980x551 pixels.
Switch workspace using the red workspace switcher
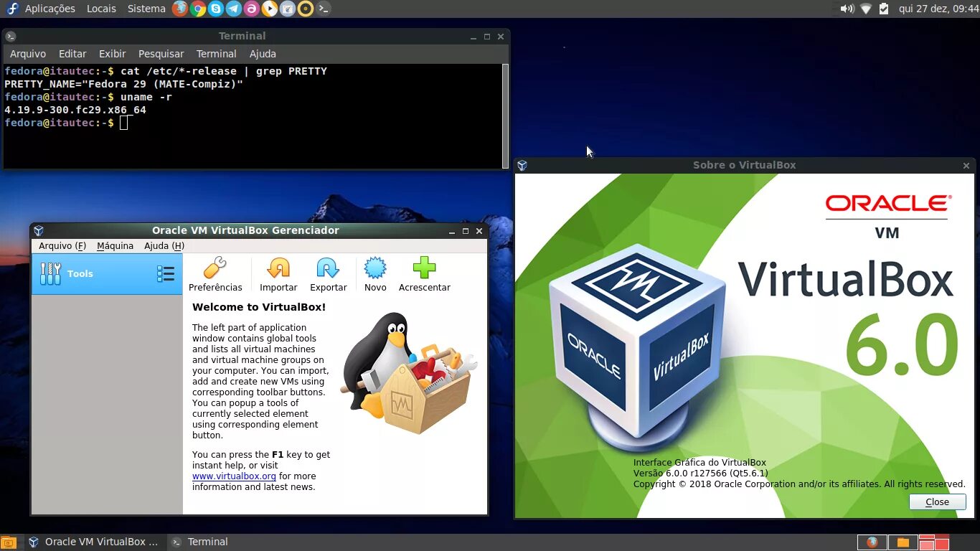click(934, 542)
